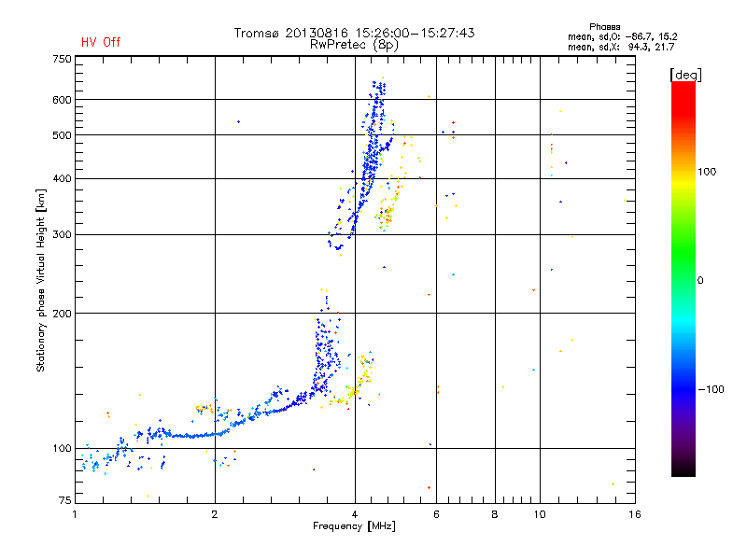Click the red 'HV Off' label
The height and width of the screenshot is (560, 747).
point(101,42)
